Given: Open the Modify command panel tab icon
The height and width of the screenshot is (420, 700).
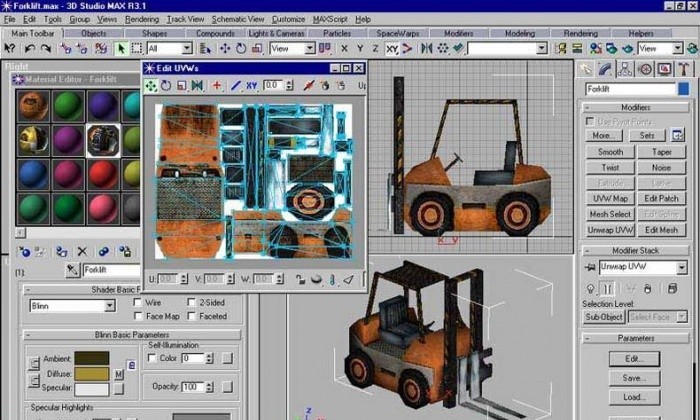Looking at the screenshot, I should pos(606,68).
